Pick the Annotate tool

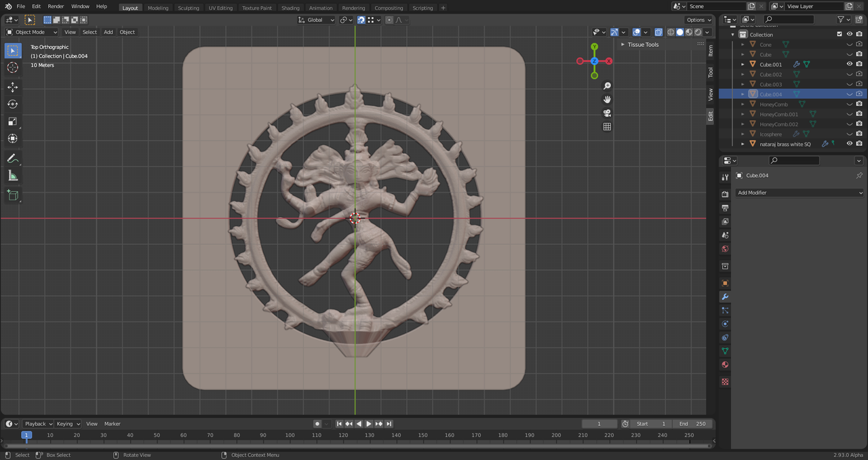pos(13,159)
